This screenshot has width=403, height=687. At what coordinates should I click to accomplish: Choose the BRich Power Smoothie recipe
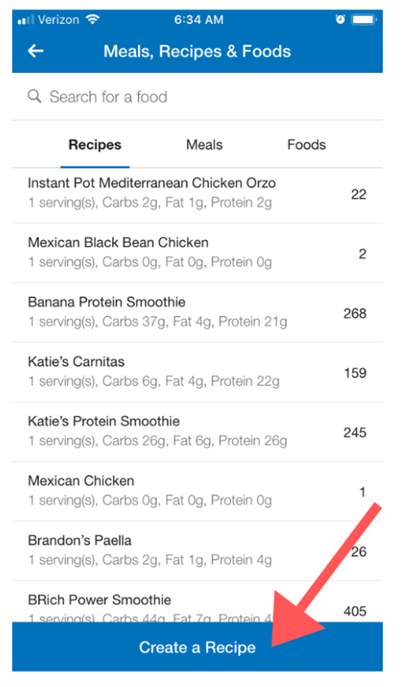197,602
